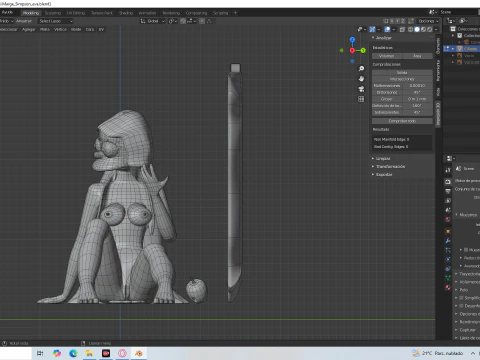This screenshot has width=480, height=360.
Task: Toggle viewport gizmos button
Action: (x=373, y=29)
